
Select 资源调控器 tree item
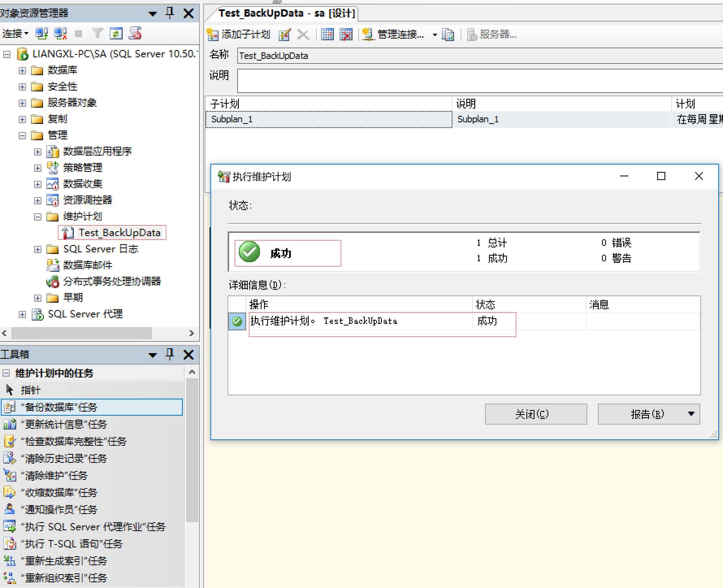tap(88, 200)
